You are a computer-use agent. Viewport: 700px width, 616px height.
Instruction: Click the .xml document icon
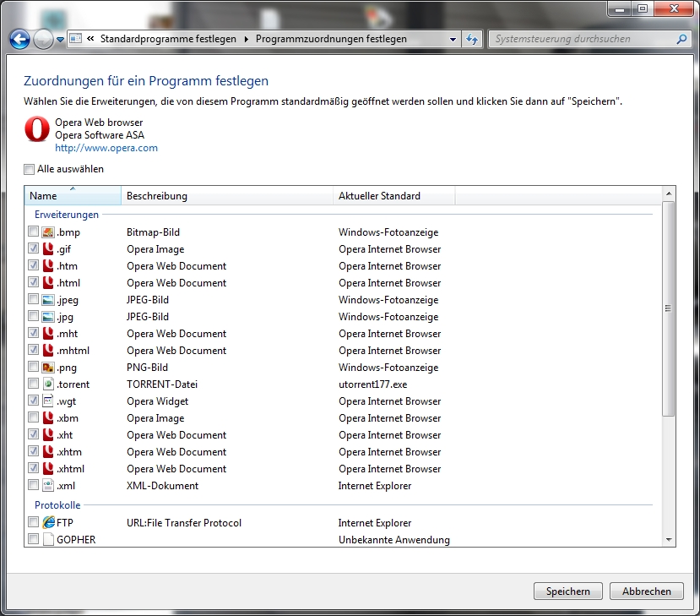(x=48, y=486)
